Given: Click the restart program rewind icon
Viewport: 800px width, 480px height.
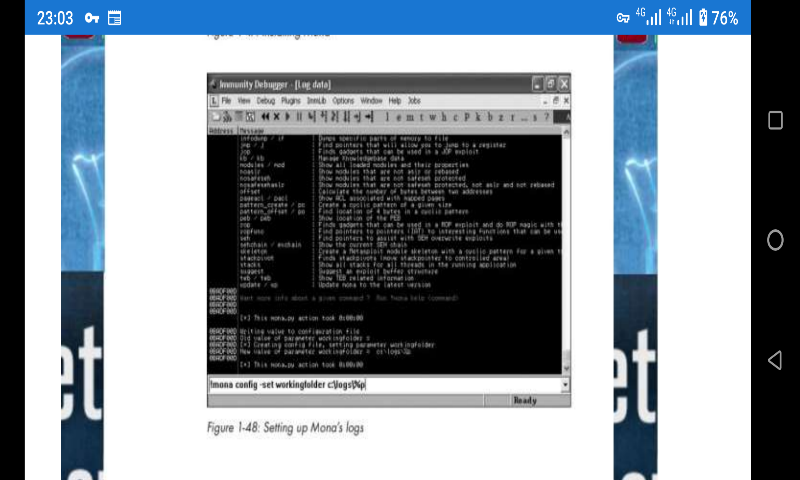Looking at the screenshot, I should (265, 117).
